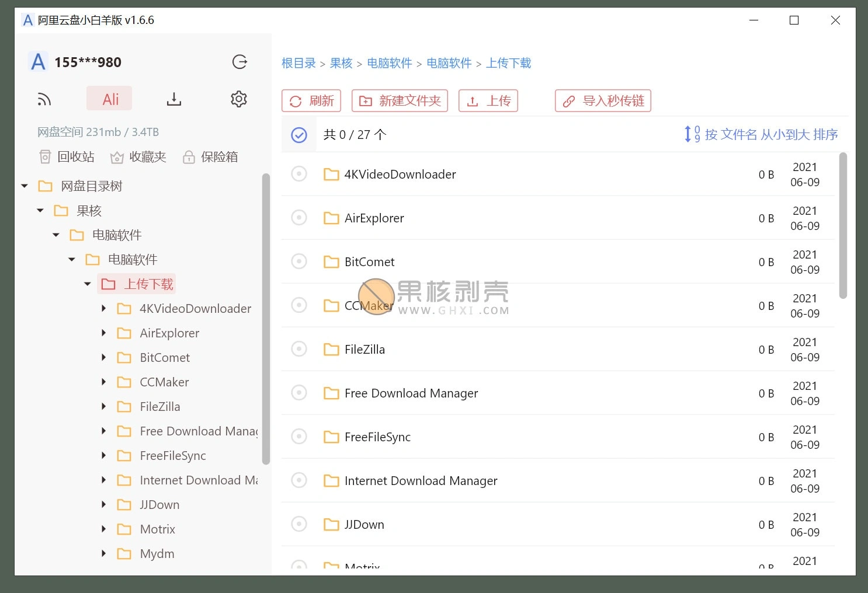The width and height of the screenshot is (868, 593).
Task: Collapse the 果核 tree node
Action: point(40,211)
